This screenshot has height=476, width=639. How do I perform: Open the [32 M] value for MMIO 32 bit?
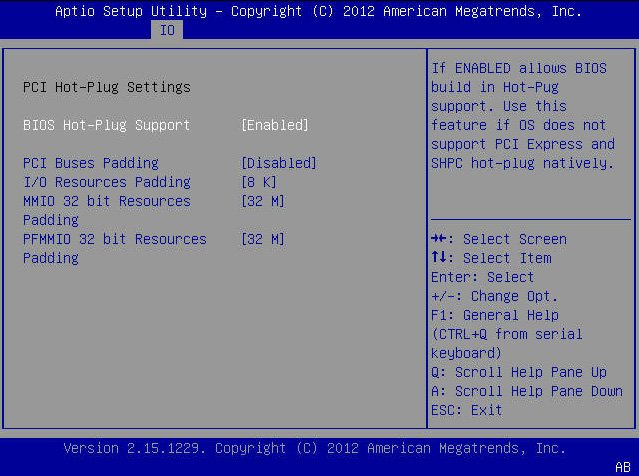pos(263,201)
